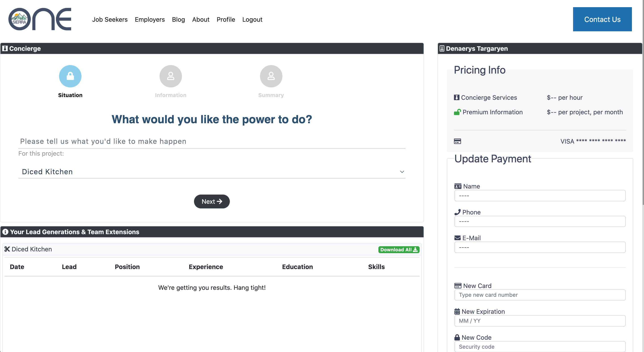This screenshot has width=644, height=352.
Task: Click the green Premium Information unlock icon
Action: (x=457, y=112)
